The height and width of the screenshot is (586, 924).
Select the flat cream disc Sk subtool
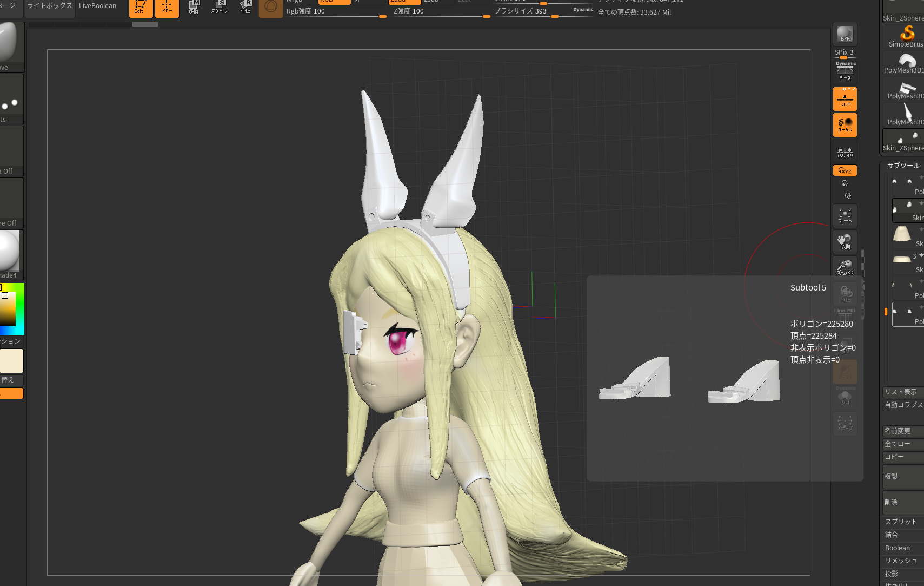[x=908, y=263]
